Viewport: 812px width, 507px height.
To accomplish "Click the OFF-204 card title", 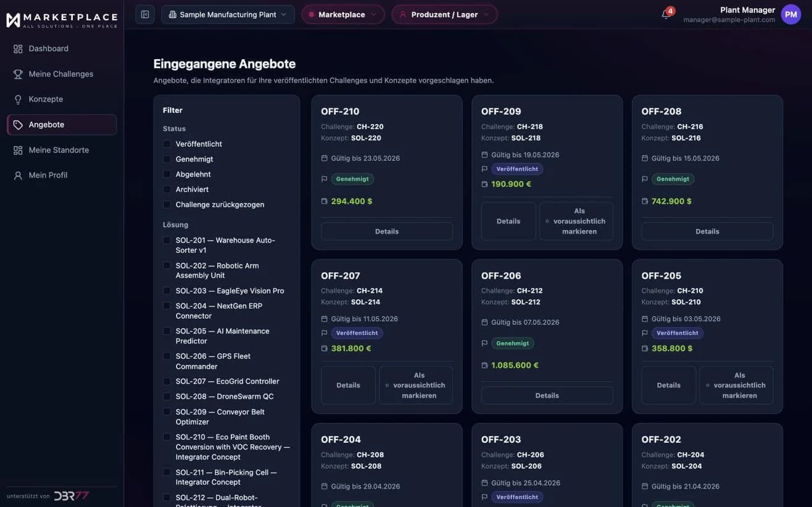I will click(x=341, y=440).
